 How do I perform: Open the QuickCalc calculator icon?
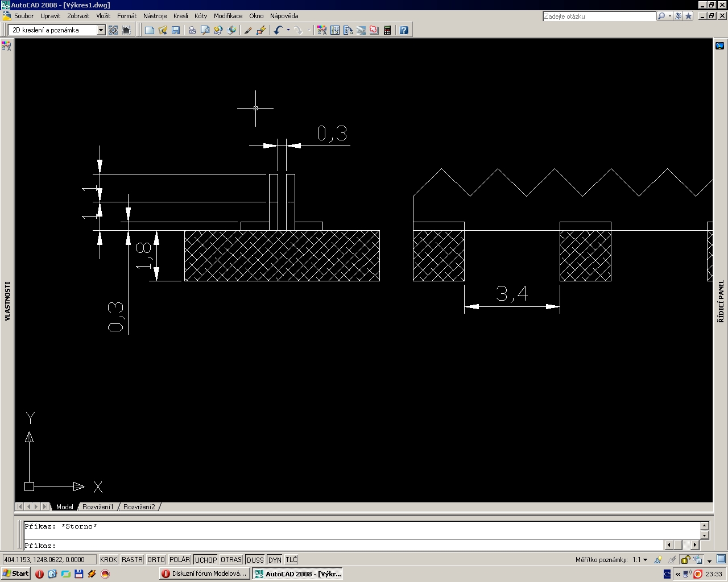(387, 30)
